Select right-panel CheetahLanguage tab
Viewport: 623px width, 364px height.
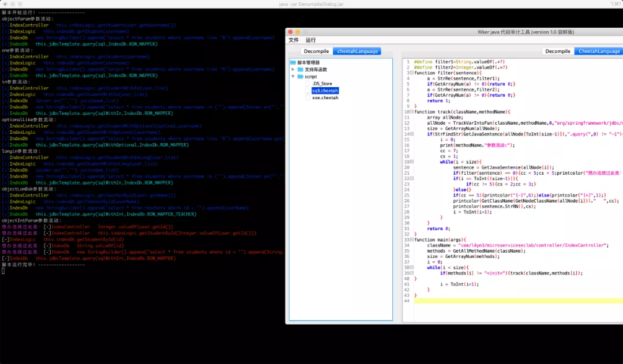click(x=599, y=51)
